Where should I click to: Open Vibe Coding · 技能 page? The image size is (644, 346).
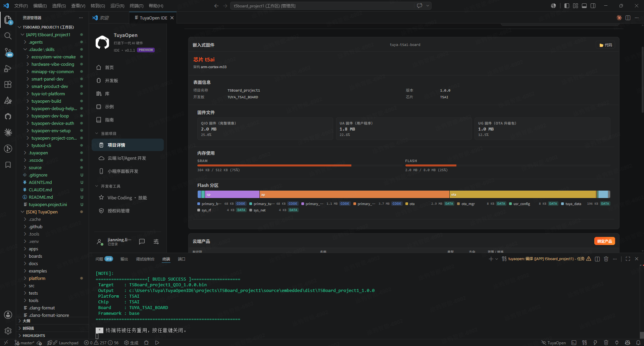coord(128,198)
